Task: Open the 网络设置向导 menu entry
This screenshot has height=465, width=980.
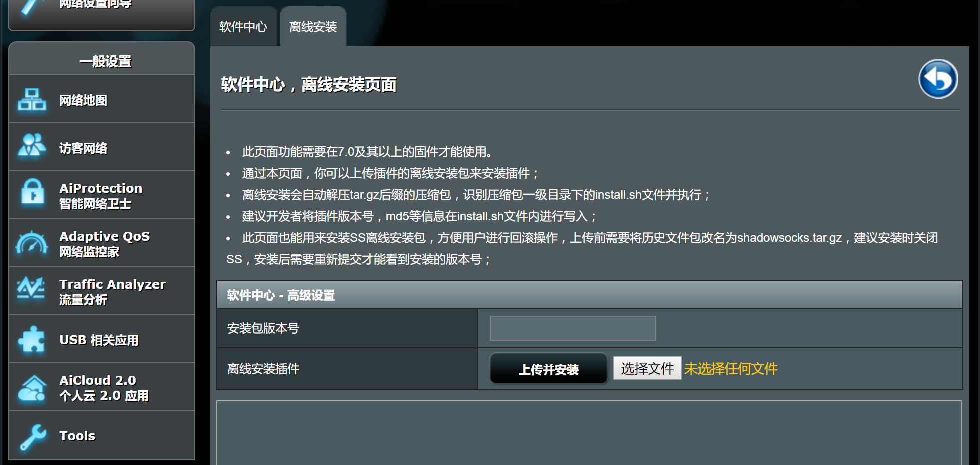Action: [x=96, y=5]
